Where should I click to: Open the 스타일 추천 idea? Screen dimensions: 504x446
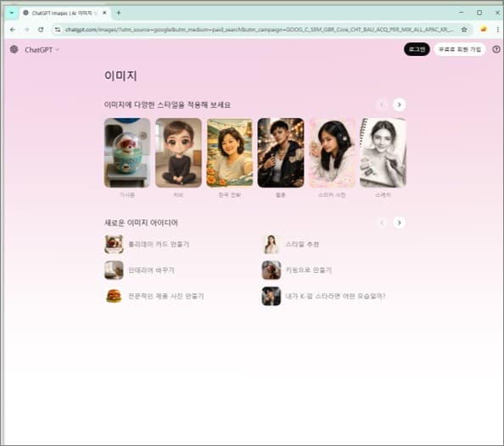[291, 244]
